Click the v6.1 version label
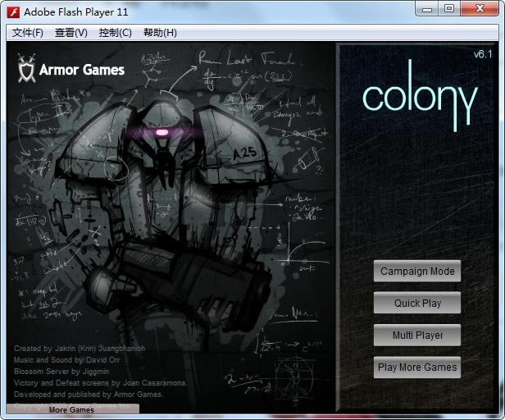 coord(483,54)
